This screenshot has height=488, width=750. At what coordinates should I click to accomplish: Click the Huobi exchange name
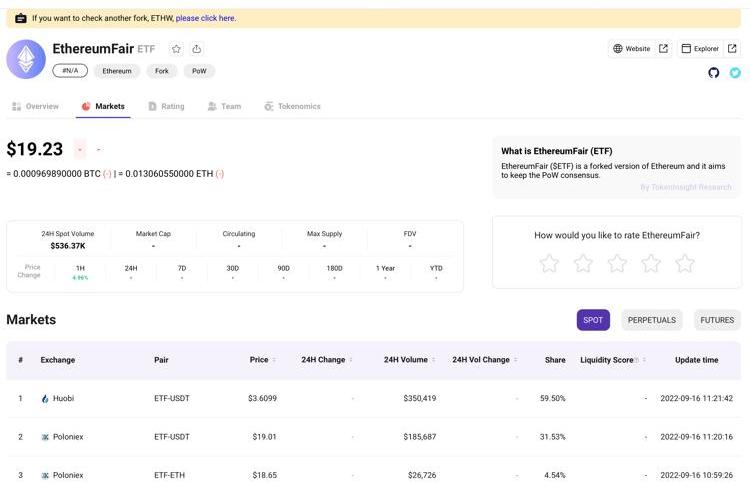(x=63, y=399)
